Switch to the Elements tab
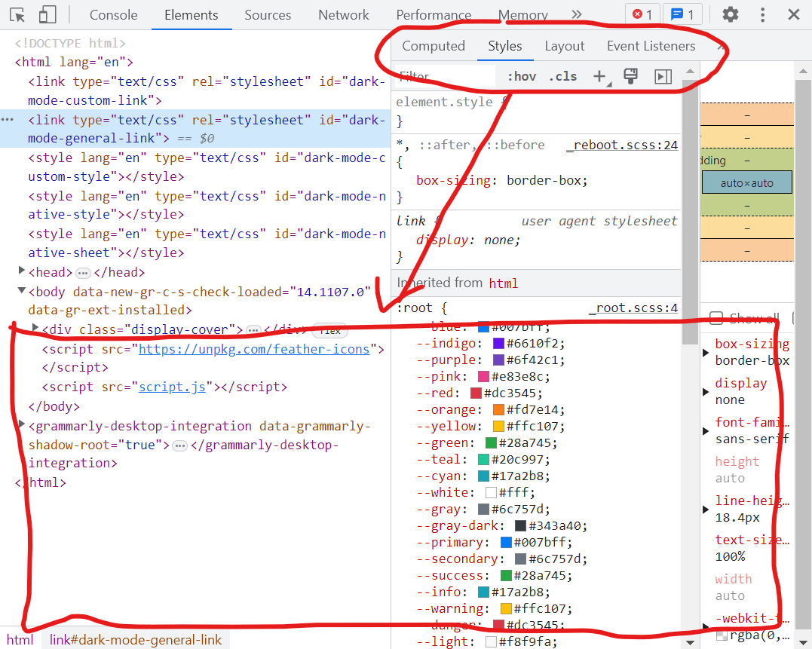 [192, 15]
